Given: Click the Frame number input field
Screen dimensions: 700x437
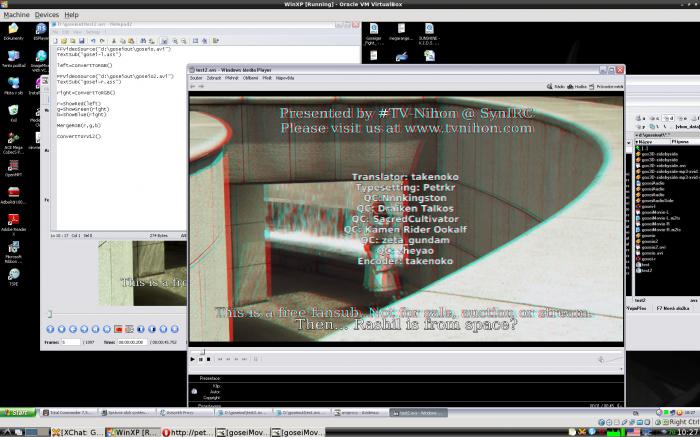Looking at the screenshot, I should click(x=70, y=342).
